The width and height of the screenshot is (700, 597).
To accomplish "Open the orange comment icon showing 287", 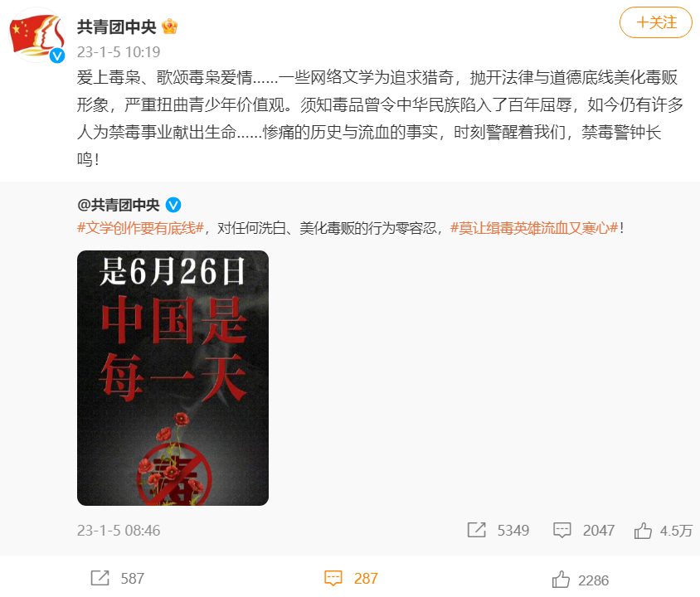I will tap(333, 578).
